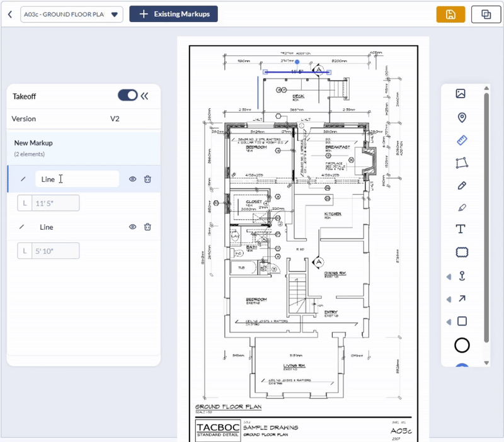504x442 pixels.
Task: Hide the first Line measuring 11' 5"
Action: [133, 179]
